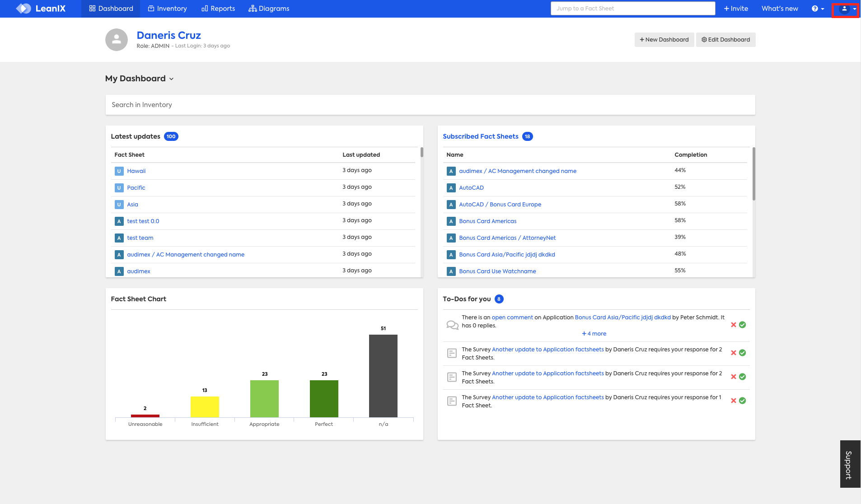Open Bonus Card Americas / AttorneyNet
Screen dimensions: 861x504
(507, 238)
